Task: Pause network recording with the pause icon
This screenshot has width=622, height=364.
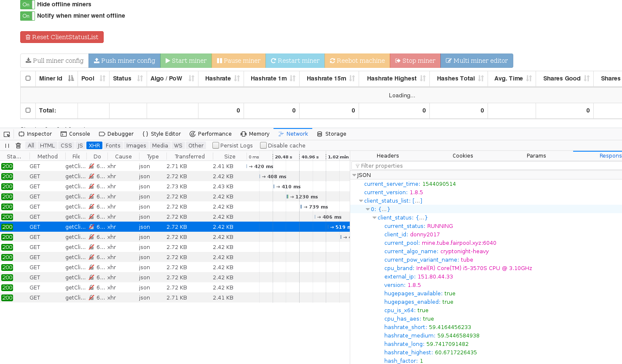Action: point(7,146)
